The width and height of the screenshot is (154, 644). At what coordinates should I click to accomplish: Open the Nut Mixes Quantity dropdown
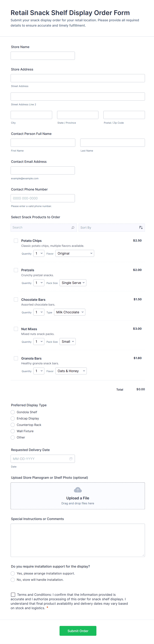click(x=39, y=342)
